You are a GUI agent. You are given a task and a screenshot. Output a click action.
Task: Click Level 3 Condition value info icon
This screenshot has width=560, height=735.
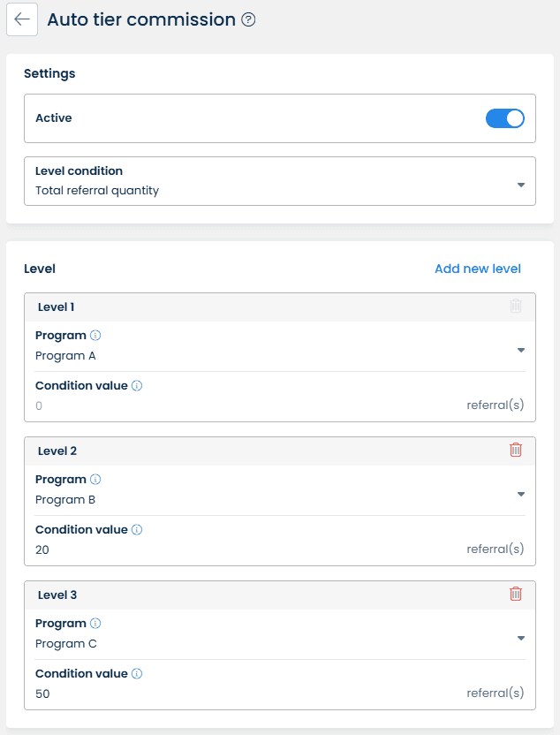(137, 674)
